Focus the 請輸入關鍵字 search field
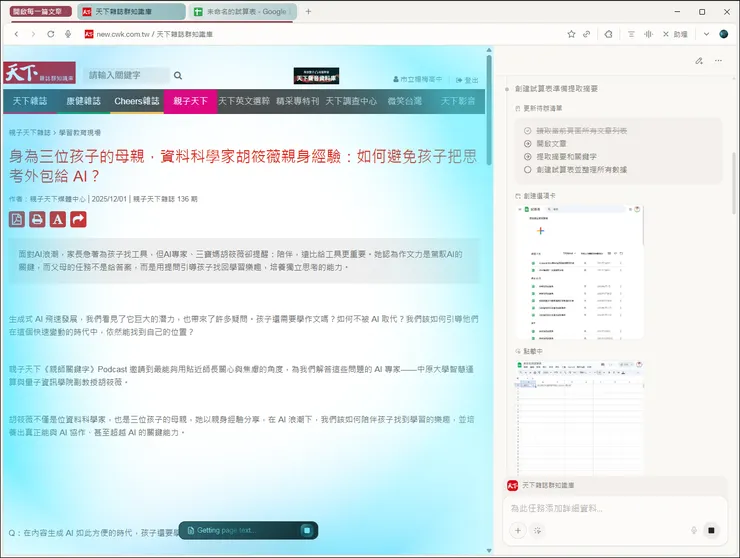This screenshot has height=558, width=740. [126, 75]
